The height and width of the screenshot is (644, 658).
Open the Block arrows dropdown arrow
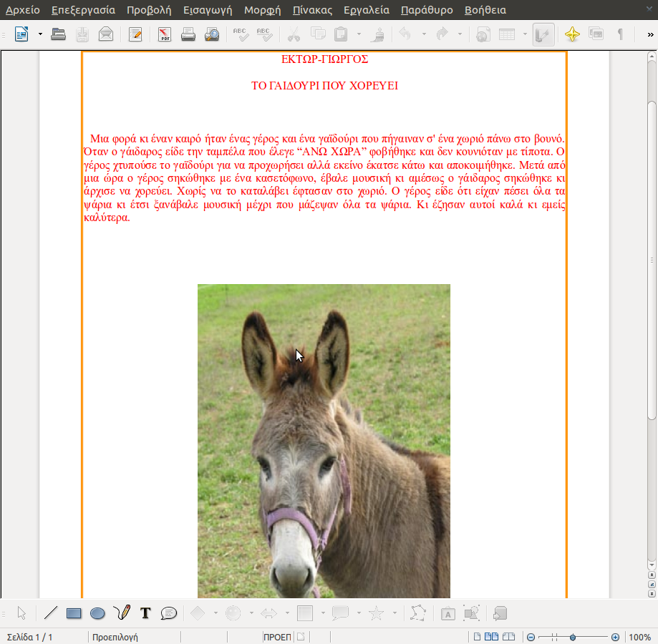(287, 613)
